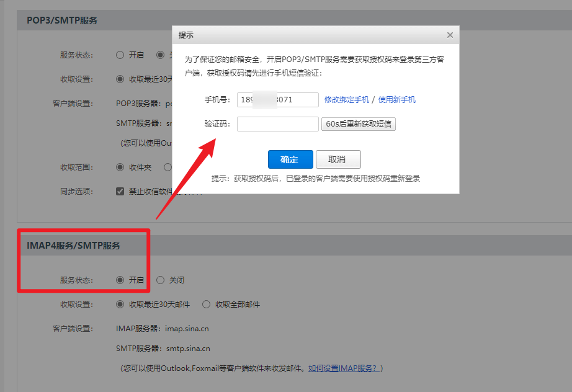Disable IMAP4 service with 关闭 radio
This screenshot has height=392, width=572.
click(x=161, y=280)
